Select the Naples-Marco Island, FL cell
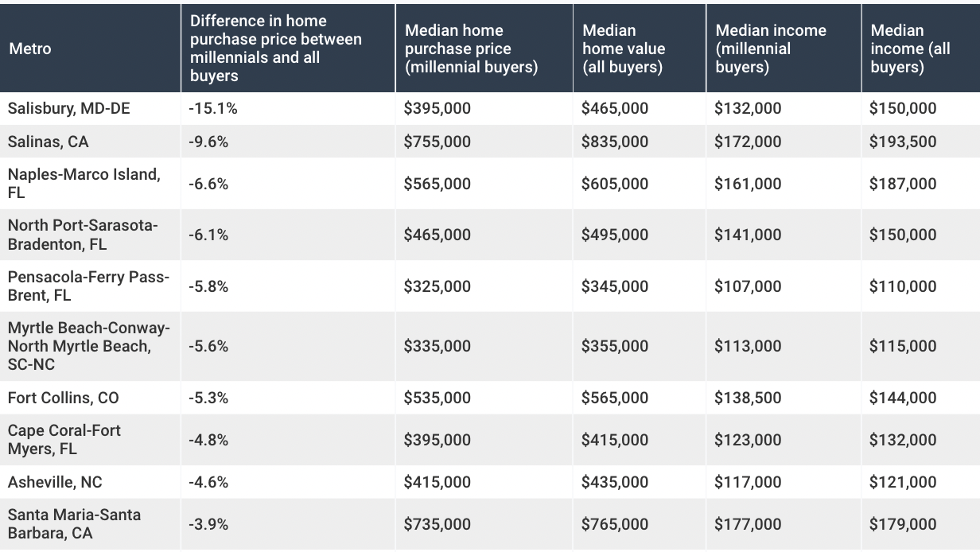This screenshot has width=980, height=552. 84,184
